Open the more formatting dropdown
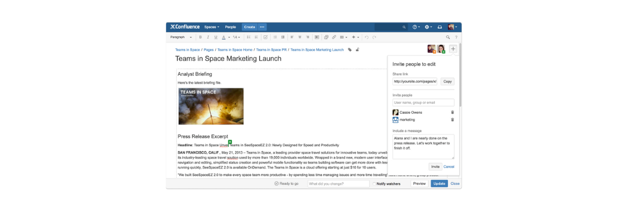The image size is (644, 220). (236, 37)
